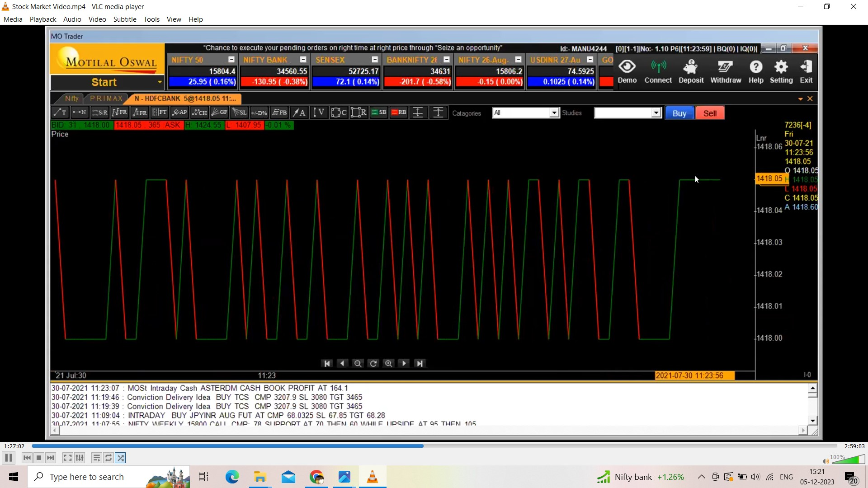
Task: Toggle the NIFTY 26-Aug ticker minimize box
Action: [519, 60]
